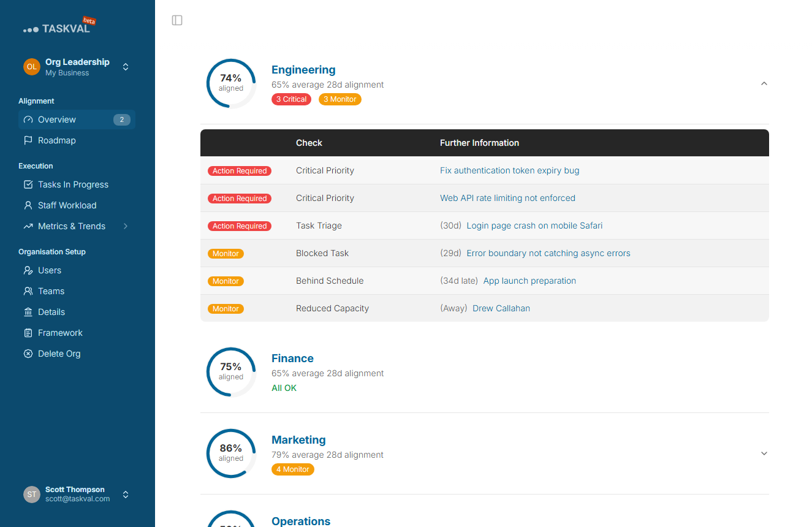This screenshot has height=527, width=812.
Task: Click the 'Check' column header
Action: tap(309, 143)
